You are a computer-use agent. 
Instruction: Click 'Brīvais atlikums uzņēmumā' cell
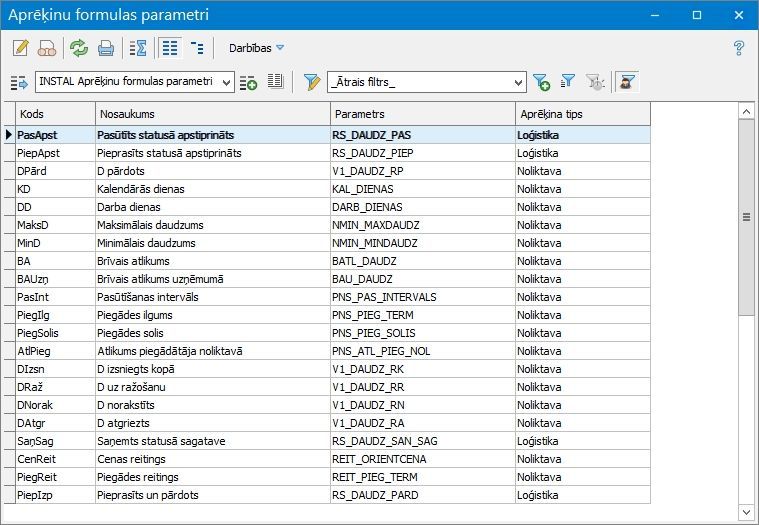(213, 279)
